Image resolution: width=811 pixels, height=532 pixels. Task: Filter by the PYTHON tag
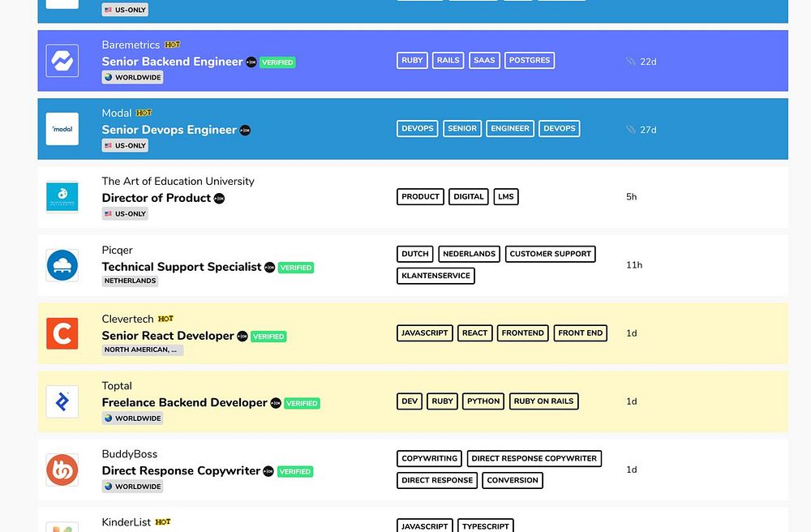(483, 401)
